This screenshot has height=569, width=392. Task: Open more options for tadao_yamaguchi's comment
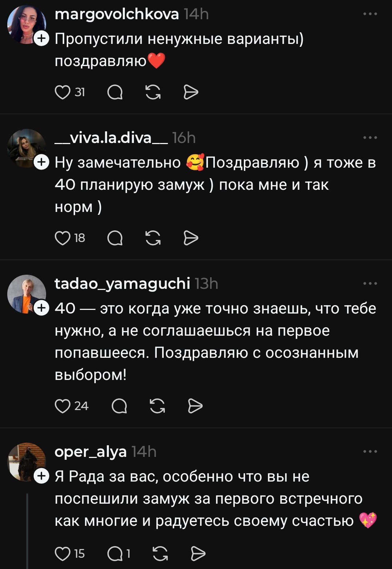point(370,283)
